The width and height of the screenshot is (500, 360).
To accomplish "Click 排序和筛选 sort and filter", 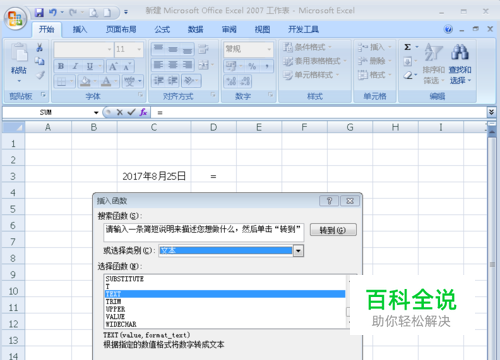I will click(x=433, y=64).
